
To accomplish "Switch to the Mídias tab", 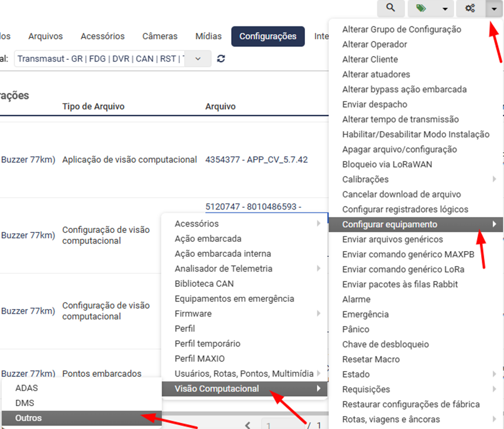I will 208,36.
